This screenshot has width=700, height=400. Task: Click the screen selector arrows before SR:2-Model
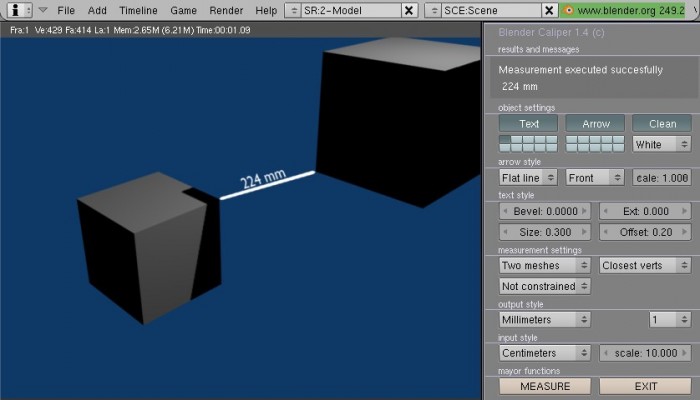(293, 10)
